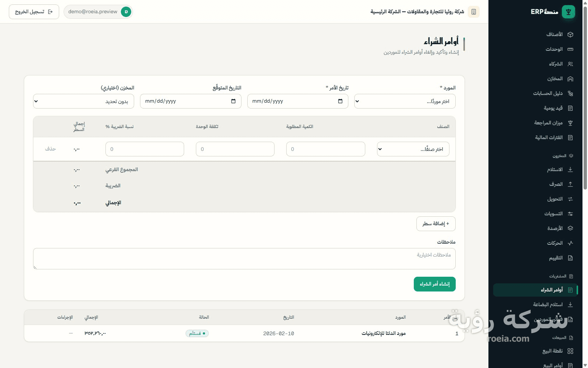Click the total ٣٥٢٬٢٦٠٫٠٠ cell

click(95, 333)
